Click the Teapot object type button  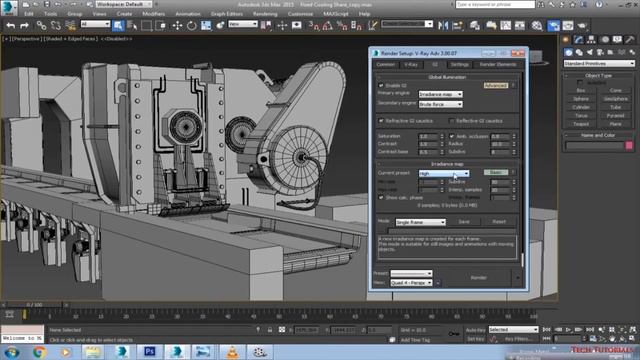(581, 124)
